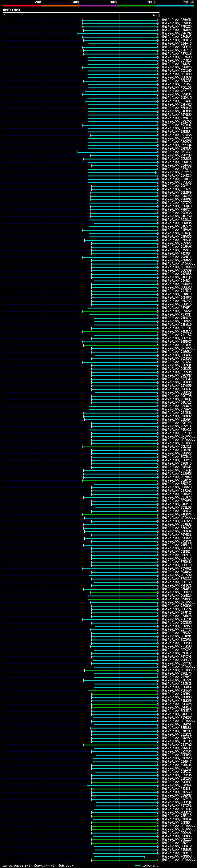Click the alignment bar for UniRef100_Q216Q2
This screenshot has height=868, width=197.
point(121,470)
